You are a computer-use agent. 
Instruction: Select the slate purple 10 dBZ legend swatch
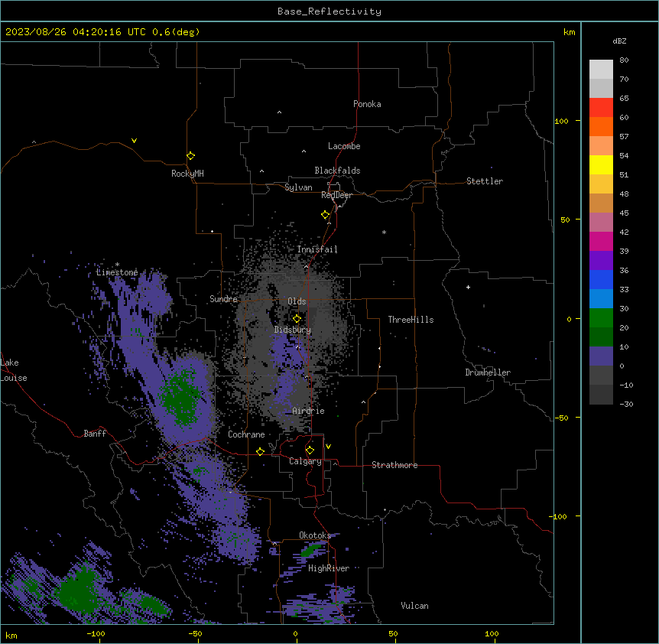pyautogui.click(x=601, y=356)
